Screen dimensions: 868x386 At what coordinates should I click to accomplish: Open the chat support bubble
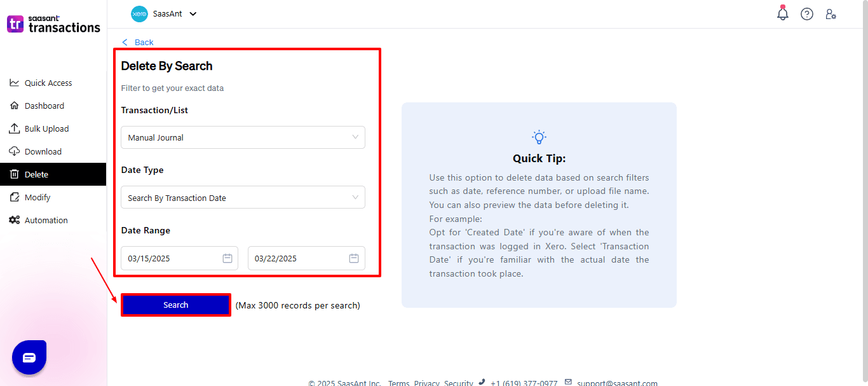29,357
